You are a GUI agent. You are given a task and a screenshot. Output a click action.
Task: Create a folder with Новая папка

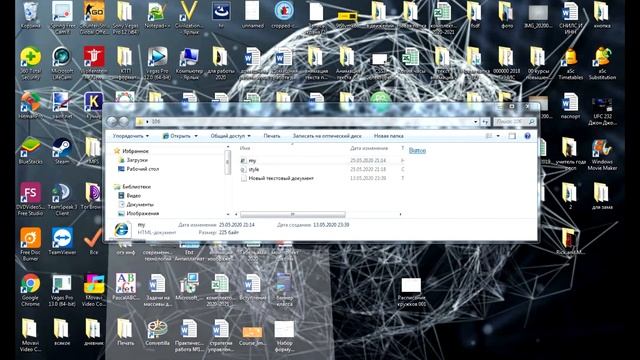point(389,136)
